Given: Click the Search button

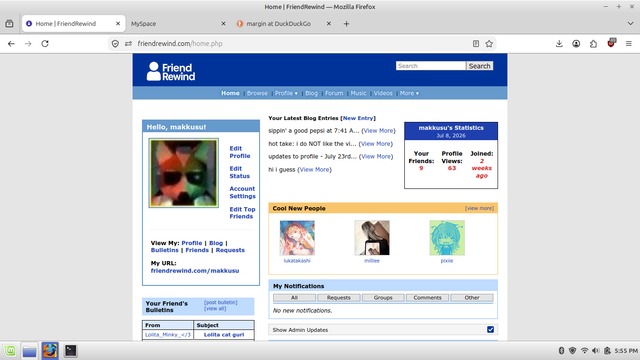Looking at the screenshot, I should pyautogui.click(x=480, y=66).
